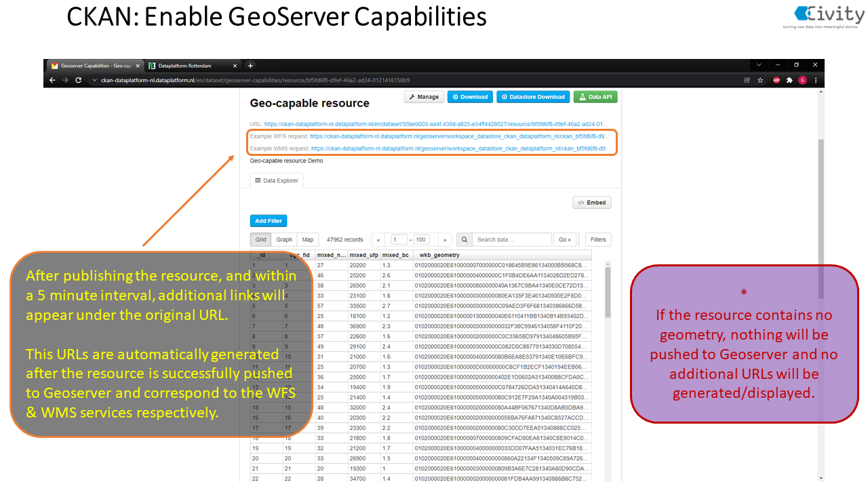
Task: Open the green Data API button
Action: tap(595, 97)
